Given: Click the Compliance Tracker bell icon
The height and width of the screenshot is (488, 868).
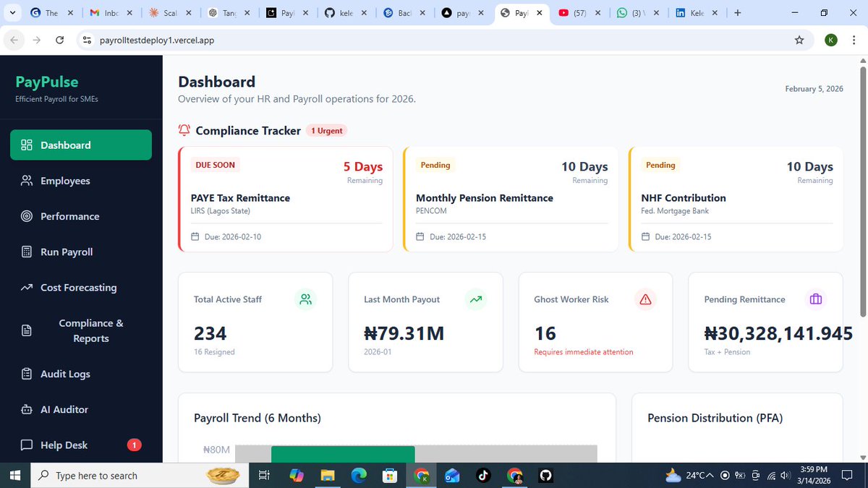Looking at the screenshot, I should click(x=184, y=130).
